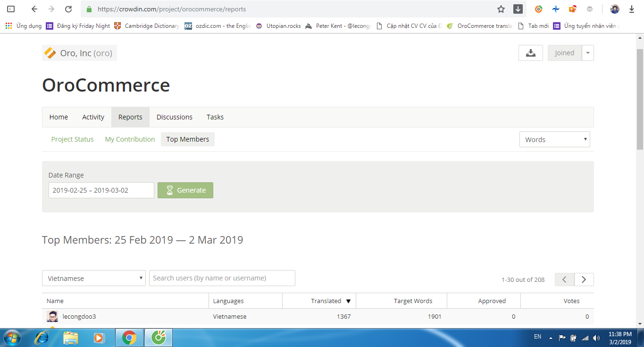
Task: Open the My Contribution link
Action: point(130,139)
